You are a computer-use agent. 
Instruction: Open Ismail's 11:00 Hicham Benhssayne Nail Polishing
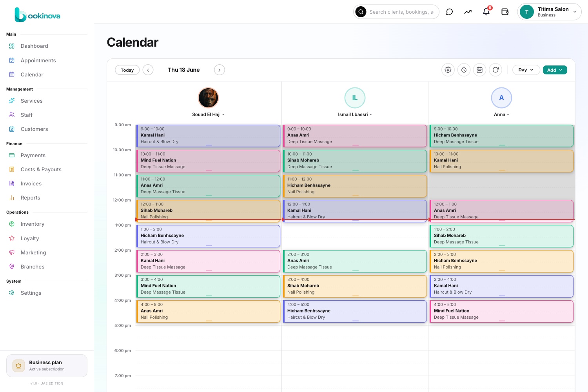tap(355, 186)
